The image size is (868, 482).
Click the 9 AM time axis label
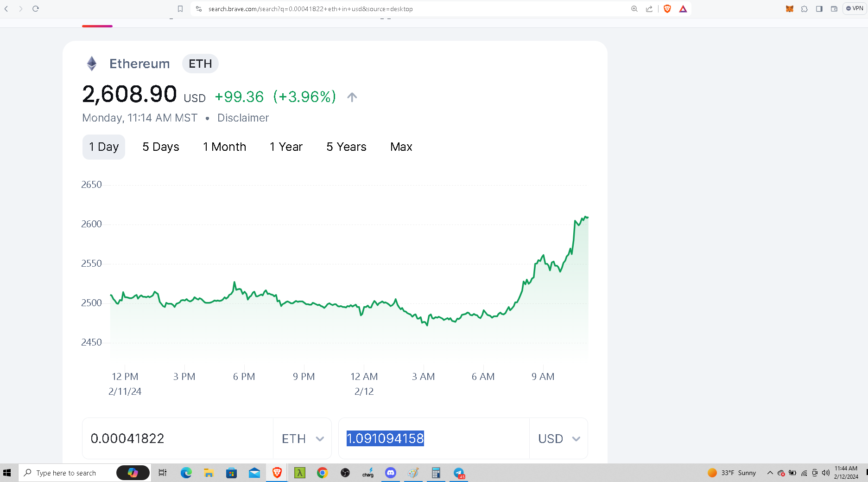543,377
